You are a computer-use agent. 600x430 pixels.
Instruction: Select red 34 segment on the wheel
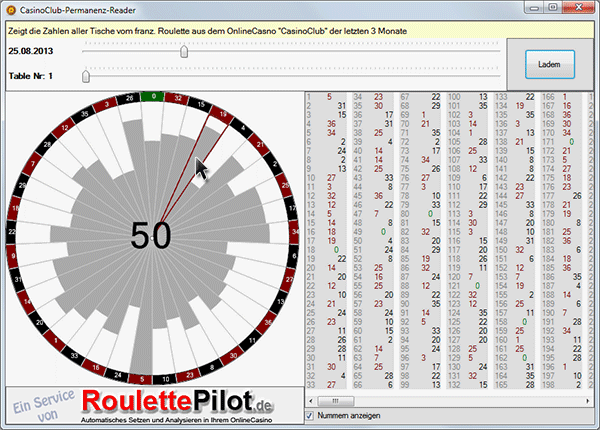[295, 232]
